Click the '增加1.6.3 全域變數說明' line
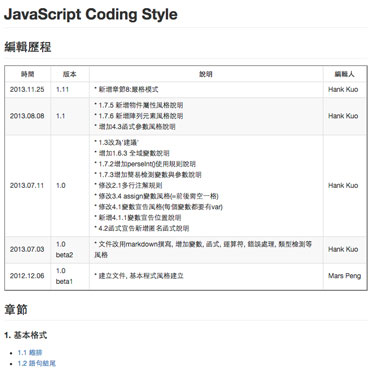Viewport: 370px width, 370px height. click(x=132, y=153)
